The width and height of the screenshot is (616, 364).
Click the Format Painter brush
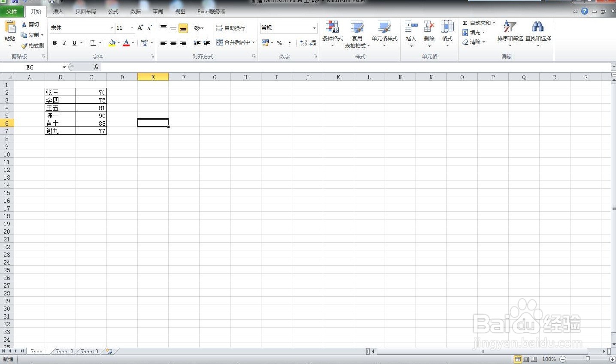click(24, 46)
